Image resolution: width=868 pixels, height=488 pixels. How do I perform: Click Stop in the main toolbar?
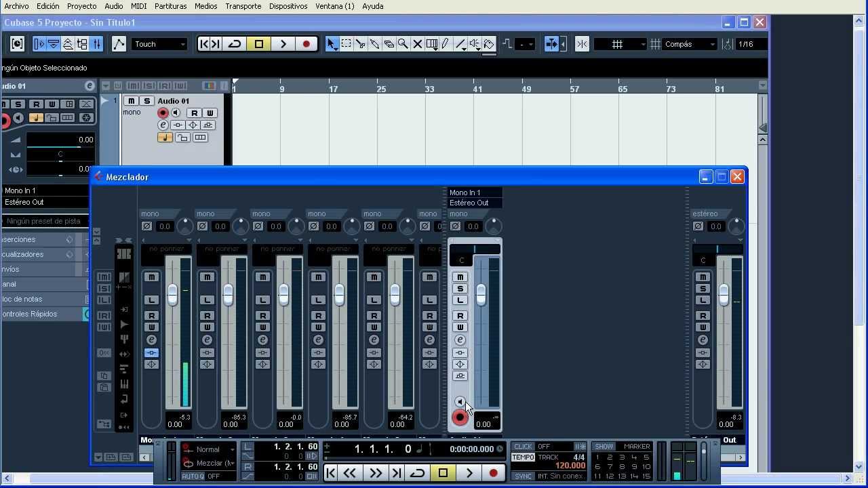[259, 44]
